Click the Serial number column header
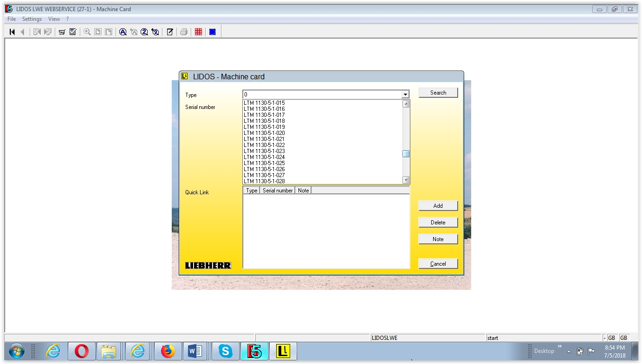Image resolution: width=642 pixels, height=364 pixels. tap(278, 191)
